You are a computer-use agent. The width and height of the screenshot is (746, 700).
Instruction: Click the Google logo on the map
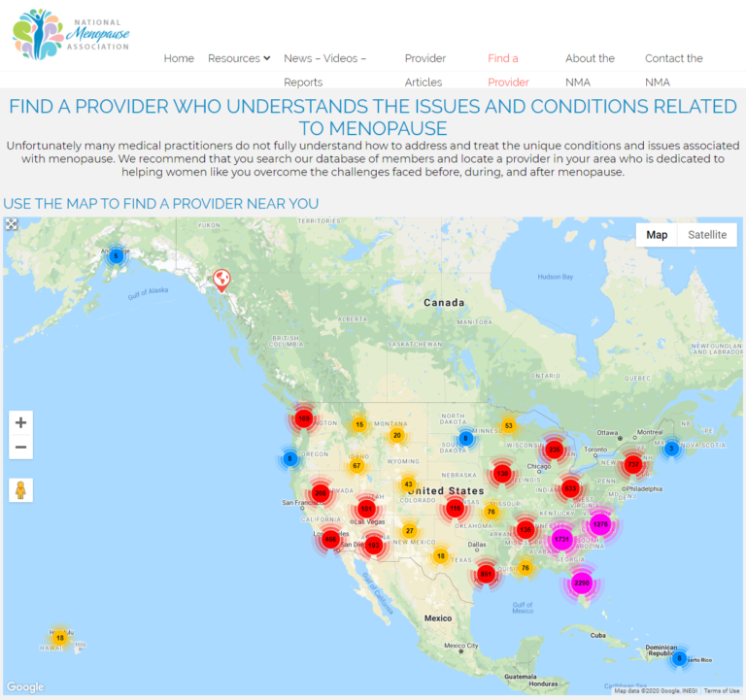[x=25, y=687]
